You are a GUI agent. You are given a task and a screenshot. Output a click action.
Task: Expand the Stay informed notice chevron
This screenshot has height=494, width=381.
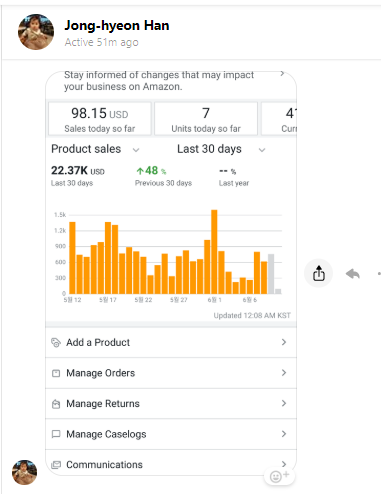[x=282, y=73]
